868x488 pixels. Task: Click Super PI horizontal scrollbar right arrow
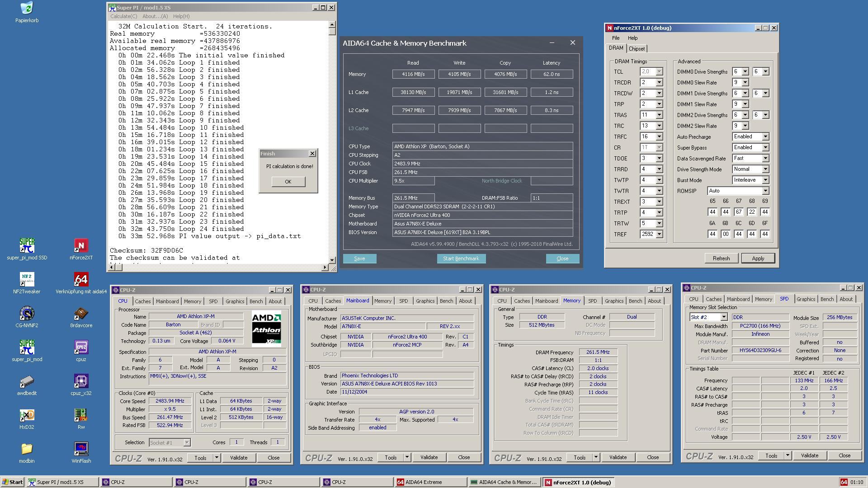pyautogui.click(x=325, y=267)
